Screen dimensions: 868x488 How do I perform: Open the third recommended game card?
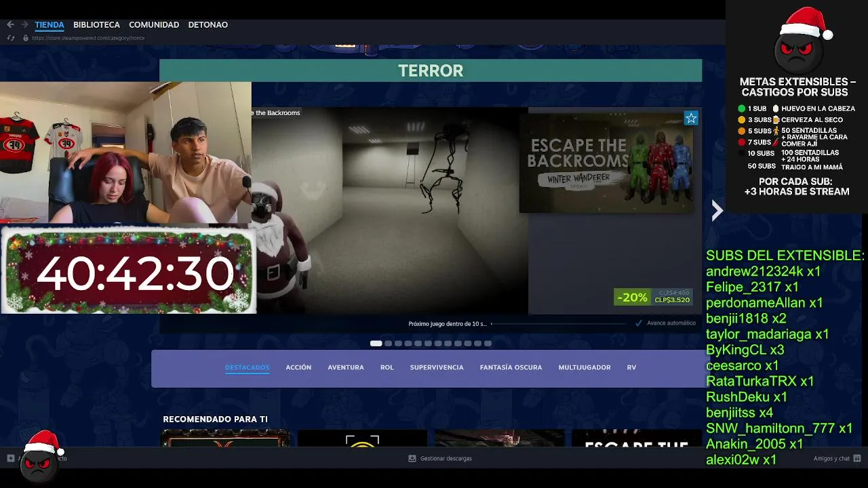coord(499,439)
